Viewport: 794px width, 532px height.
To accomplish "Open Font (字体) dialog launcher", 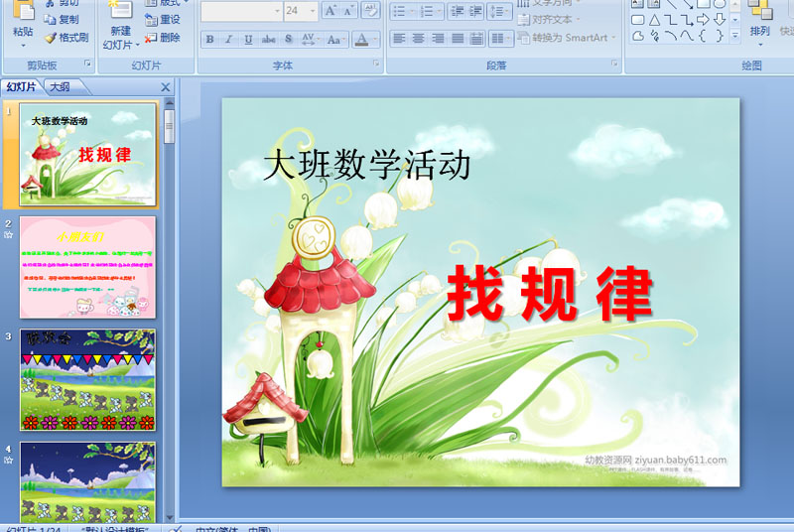I will (376, 64).
